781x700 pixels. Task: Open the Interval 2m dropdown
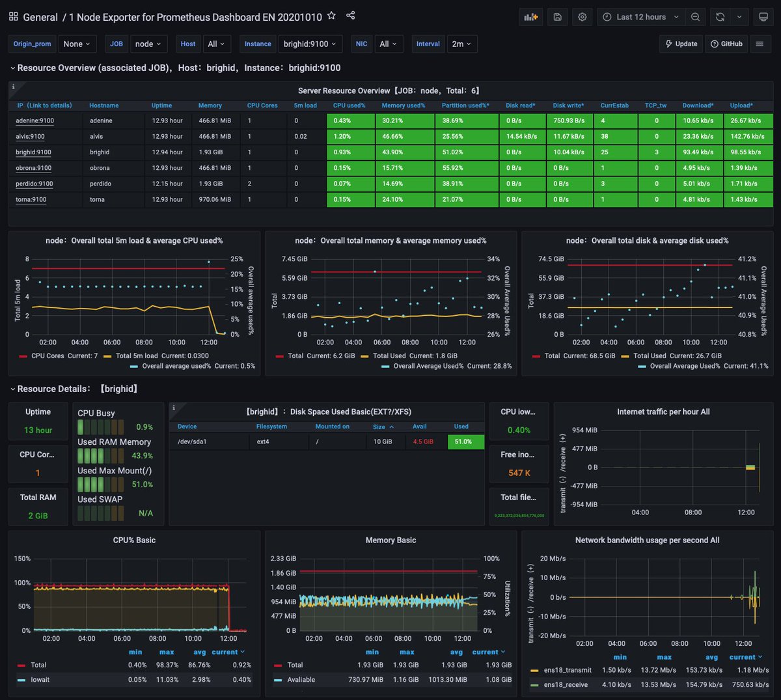[461, 44]
